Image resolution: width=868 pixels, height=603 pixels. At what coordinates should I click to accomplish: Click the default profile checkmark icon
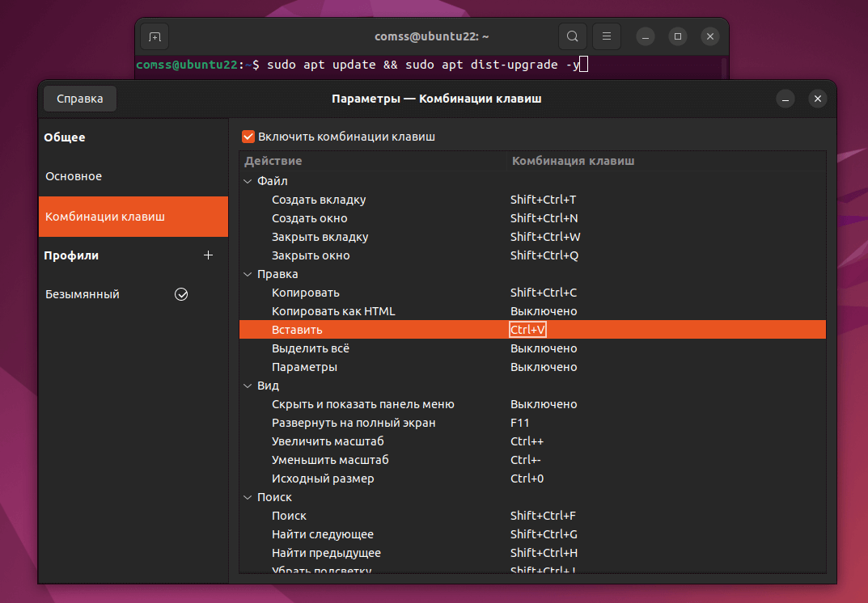pyautogui.click(x=181, y=294)
